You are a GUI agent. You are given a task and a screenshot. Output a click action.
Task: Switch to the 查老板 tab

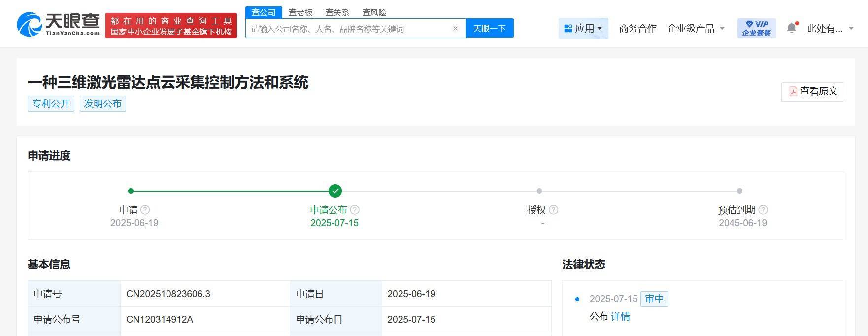tap(300, 12)
